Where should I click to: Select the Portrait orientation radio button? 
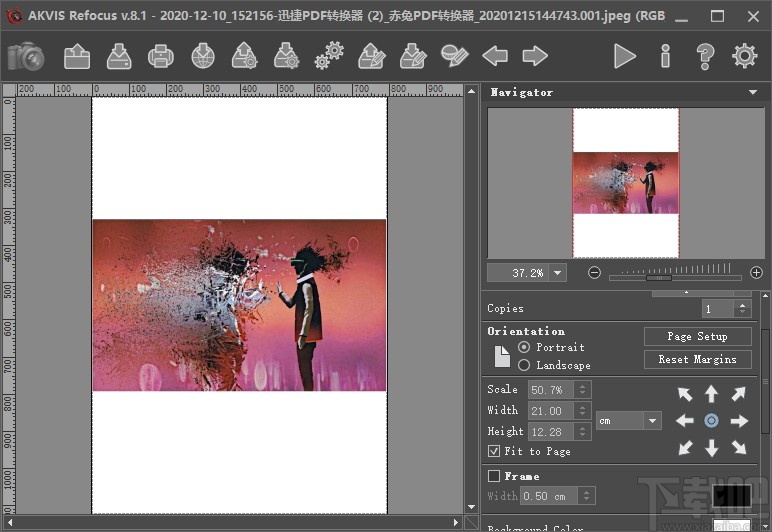point(524,347)
